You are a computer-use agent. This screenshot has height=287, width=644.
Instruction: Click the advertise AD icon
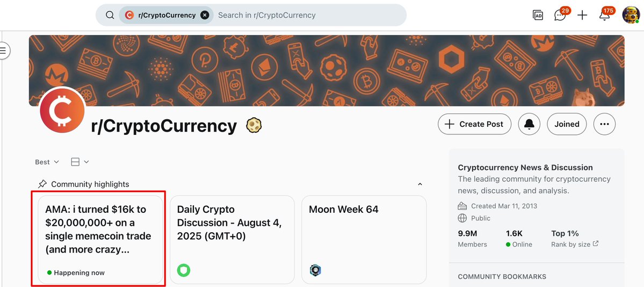tap(538, 15)
